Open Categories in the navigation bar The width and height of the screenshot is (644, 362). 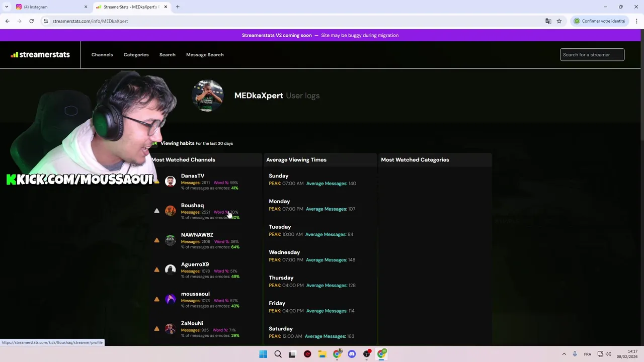tap(136, 55)
